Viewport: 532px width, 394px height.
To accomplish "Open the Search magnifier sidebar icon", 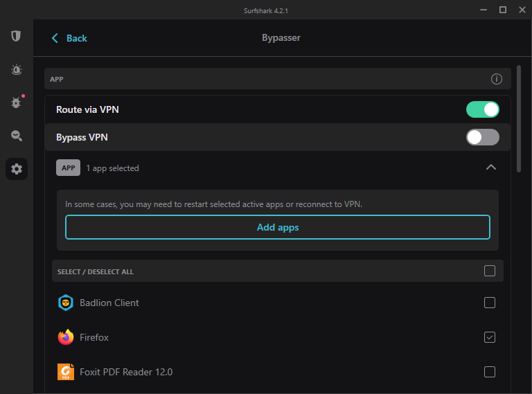I will 17,136.
